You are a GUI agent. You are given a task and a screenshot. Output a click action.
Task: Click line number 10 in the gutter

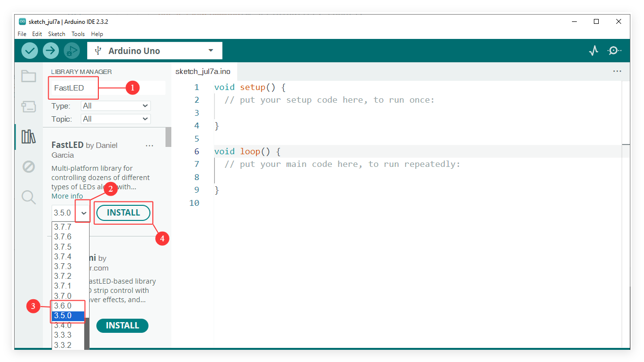coord(194,203)
